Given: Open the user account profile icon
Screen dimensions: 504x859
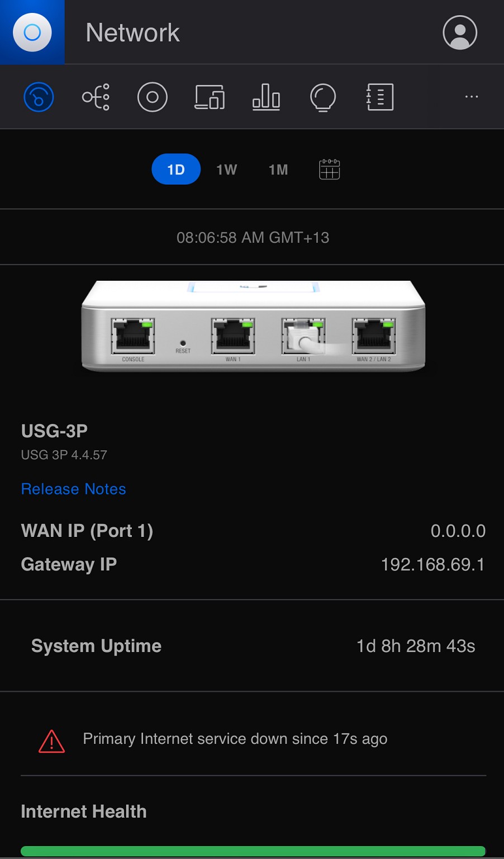Looking at the screenshot, I should [x=459, y=32].
